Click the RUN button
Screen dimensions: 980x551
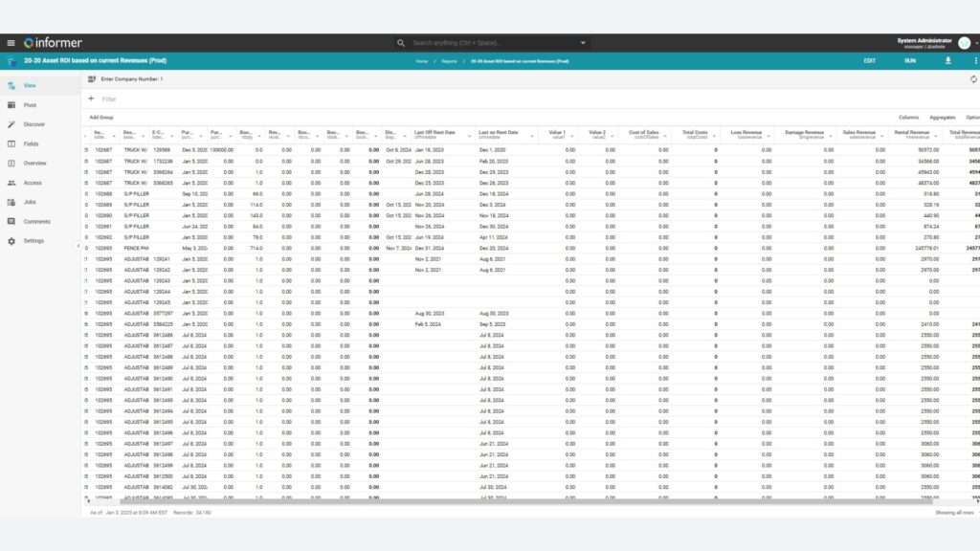click(910, 60)
